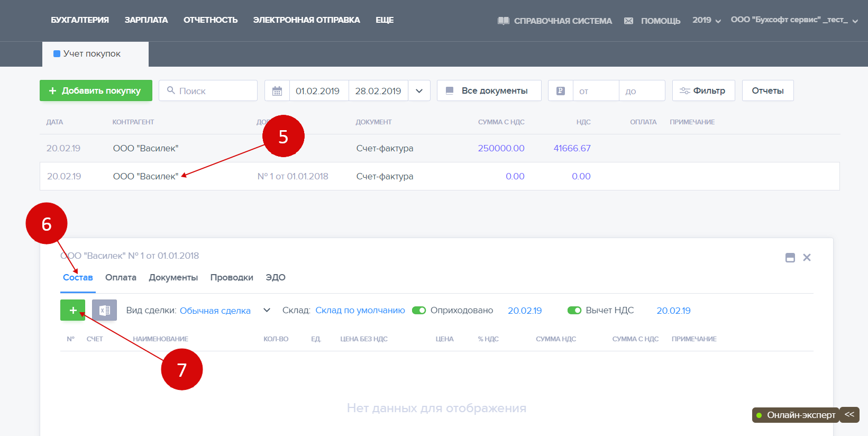Click the Добавить покупку button
868x436 pixels.
coord(96,90)
